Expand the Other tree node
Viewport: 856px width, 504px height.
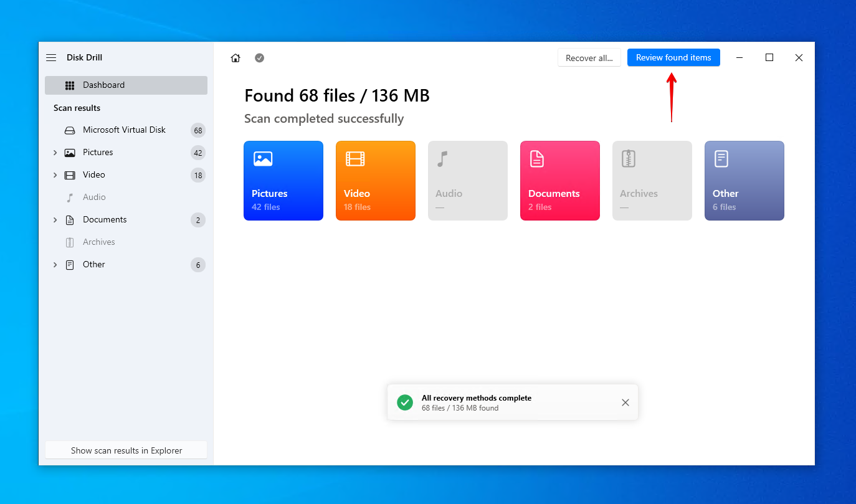(x=55, y=265)
